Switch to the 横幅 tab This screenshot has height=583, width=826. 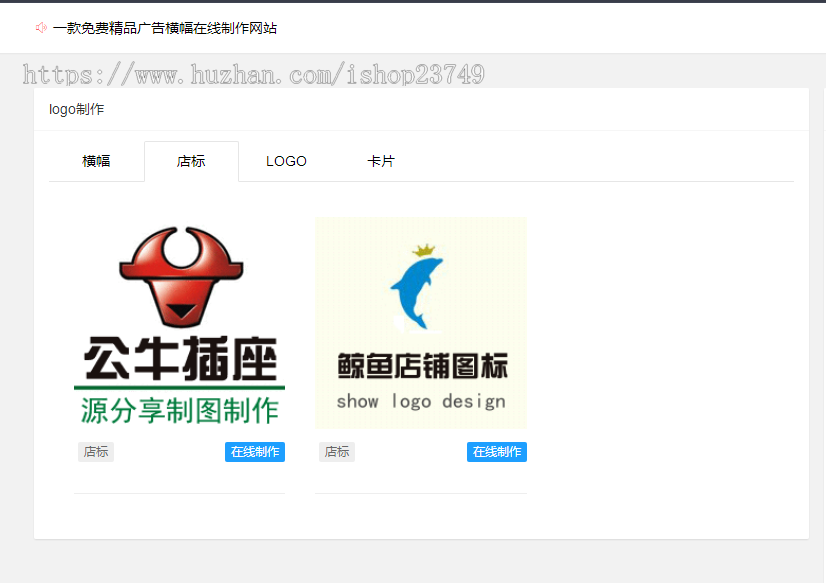click(x=96, y=161)
